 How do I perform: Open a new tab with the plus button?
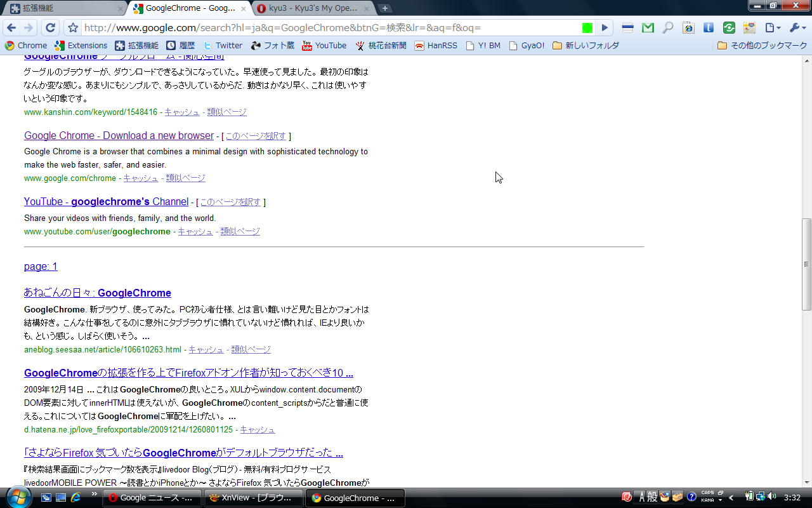click(x=385, y=8)
